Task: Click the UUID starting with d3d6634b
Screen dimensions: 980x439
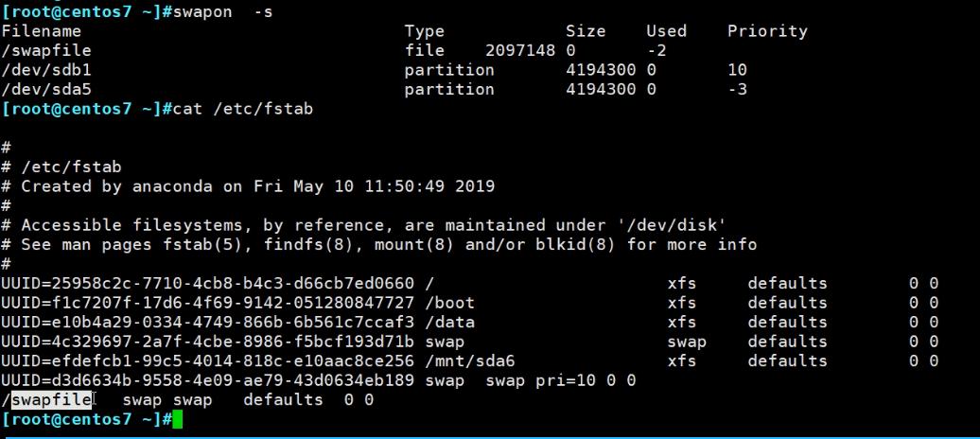Action: tap(208, 380)
